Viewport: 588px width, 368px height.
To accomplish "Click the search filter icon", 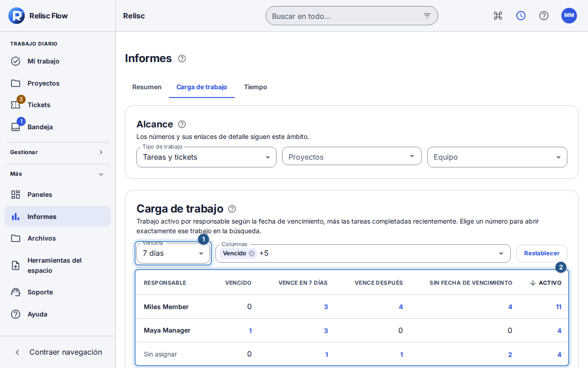I will click(427, 16).
